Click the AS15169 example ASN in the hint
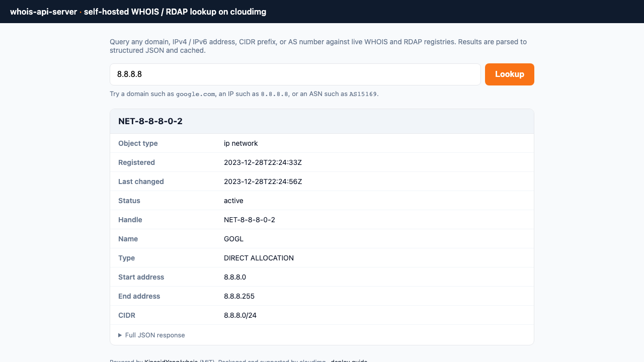Image resolution: width=644 pixels, height=362 pixels. (363, 94)
